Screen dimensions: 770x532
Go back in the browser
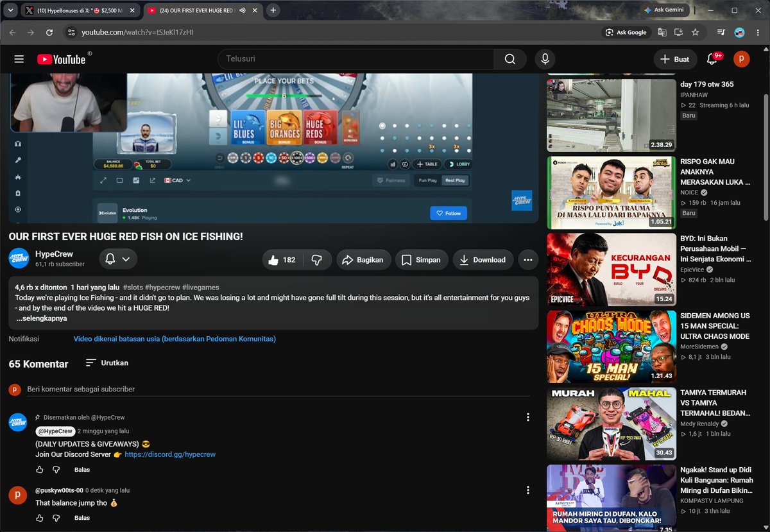13,32
